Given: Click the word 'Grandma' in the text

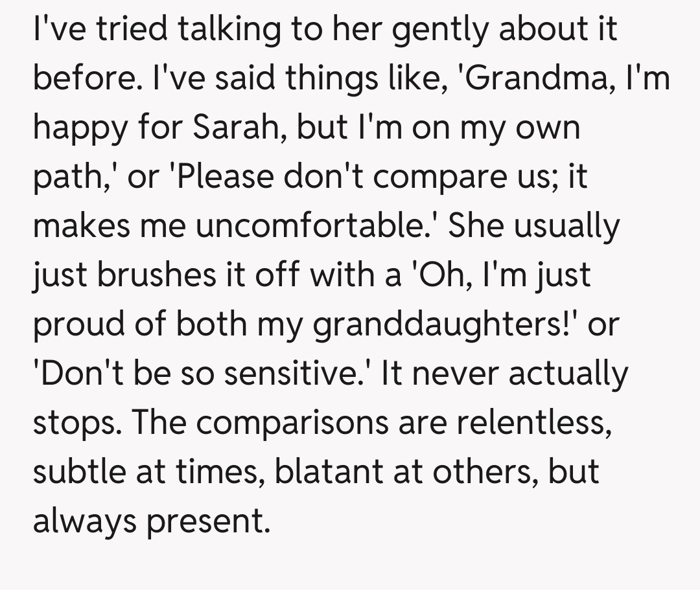Looking at the screenshot, I should (x=524, y=79).
